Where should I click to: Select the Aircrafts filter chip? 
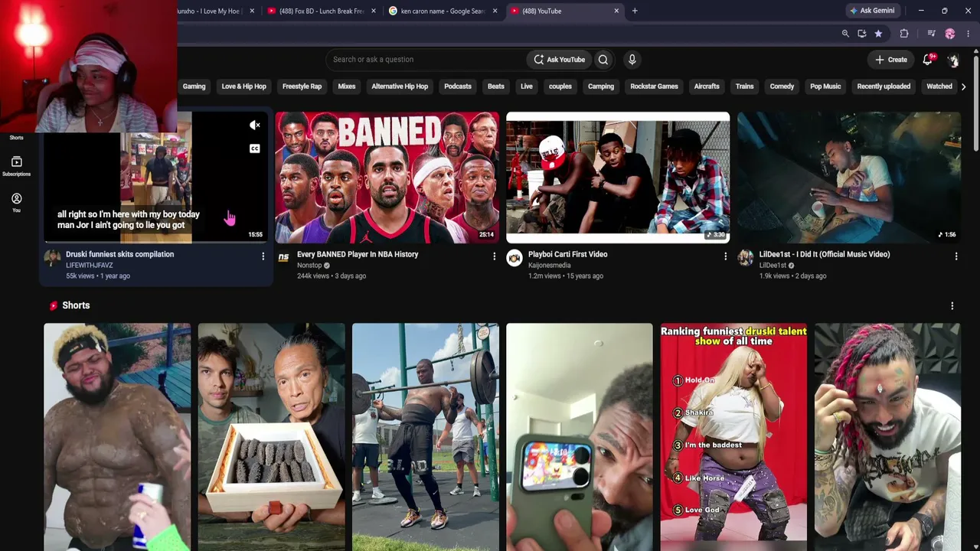(x=707, y=86)
